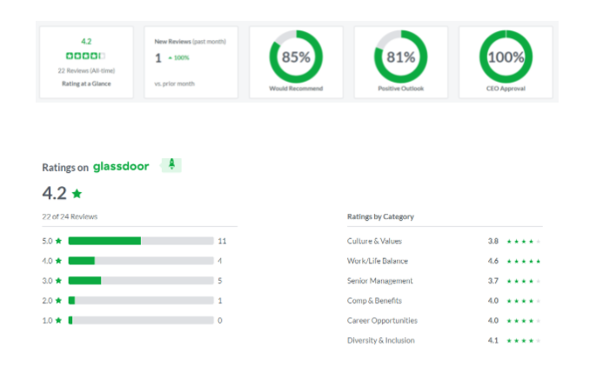The image size is (602, 379).
Task: Click the star icon next to 2.0
Action: coord(58,300)
